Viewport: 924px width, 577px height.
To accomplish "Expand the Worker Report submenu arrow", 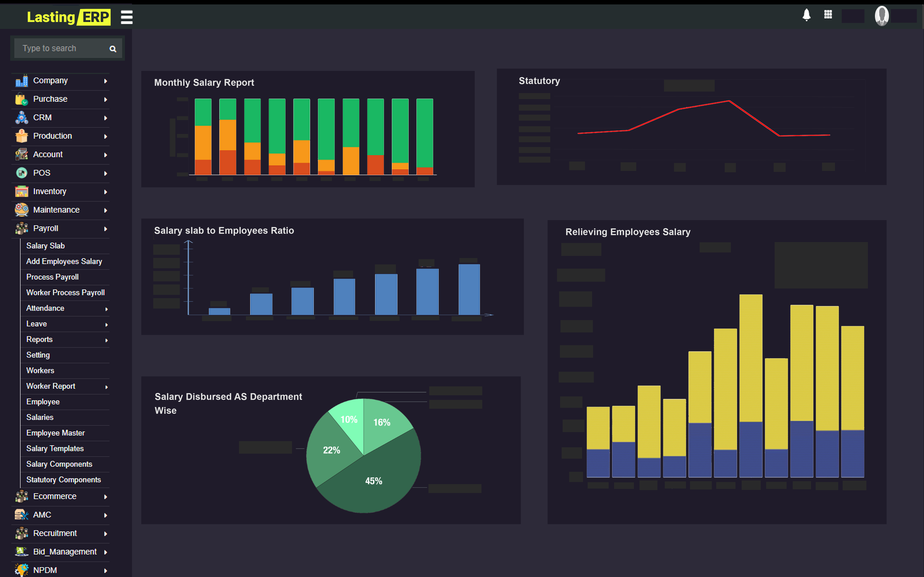I will (106, 387).
